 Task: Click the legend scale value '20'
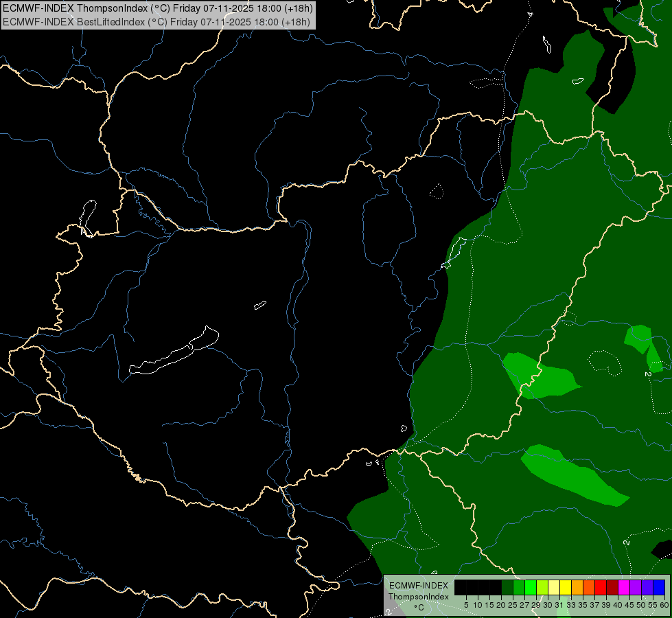pos(501,605)
